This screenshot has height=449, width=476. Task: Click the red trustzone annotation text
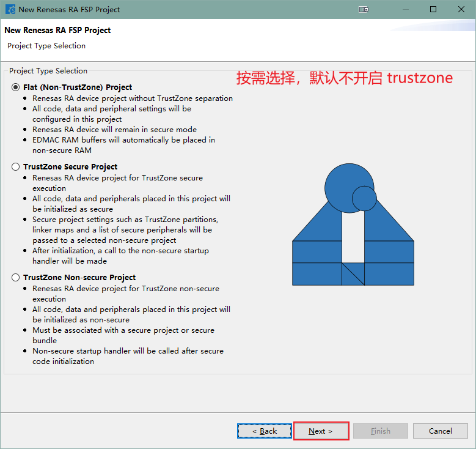coord(345,78)
